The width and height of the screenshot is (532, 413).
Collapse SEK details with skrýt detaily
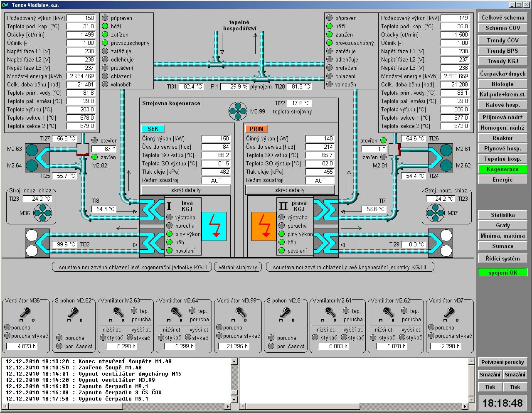[186, 190]
